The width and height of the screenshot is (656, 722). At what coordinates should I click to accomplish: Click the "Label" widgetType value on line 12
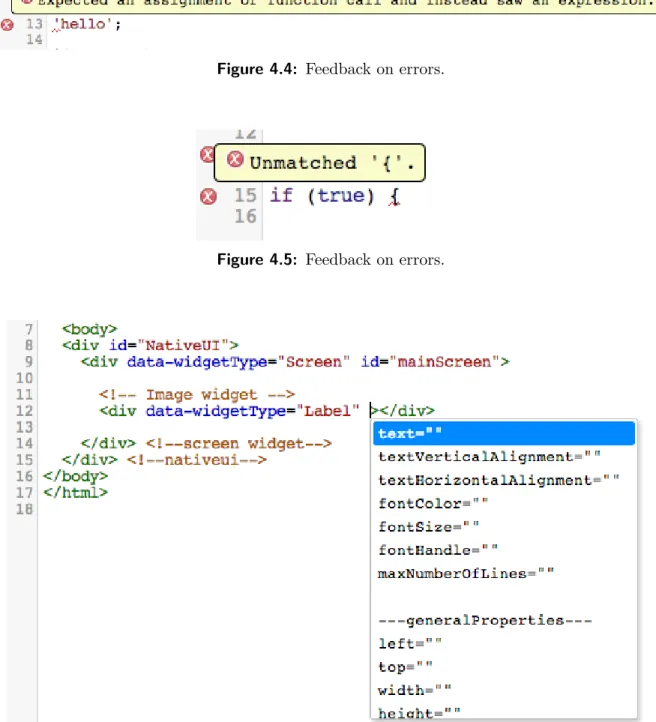pyautogui.click(x=328, y=411)
